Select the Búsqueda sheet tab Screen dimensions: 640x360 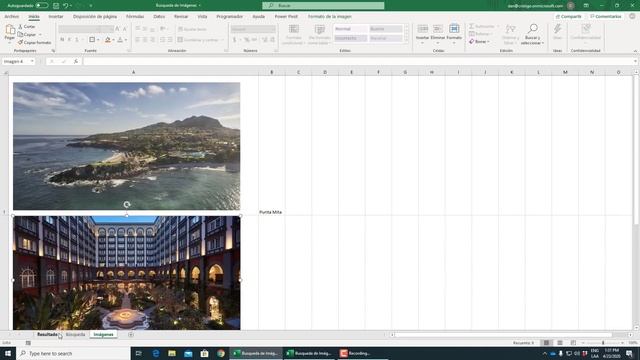[75, 335]
